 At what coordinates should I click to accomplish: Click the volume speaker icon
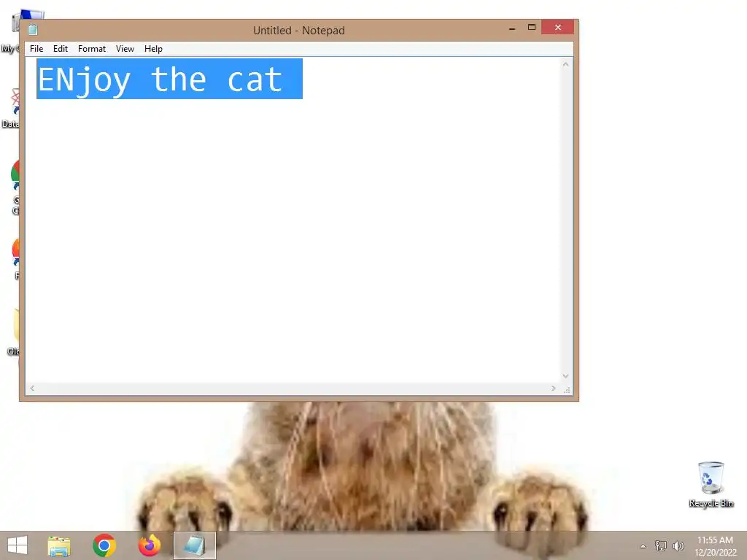click(x=678, y=545)
